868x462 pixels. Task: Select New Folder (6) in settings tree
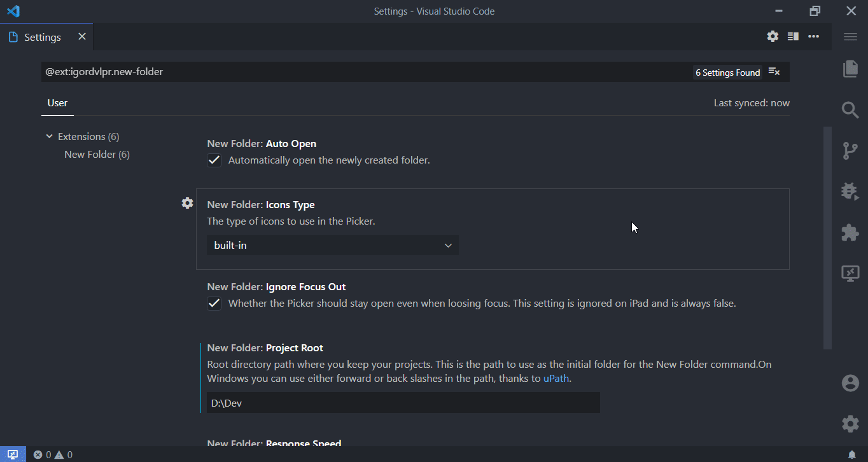(x=97, y=155)
